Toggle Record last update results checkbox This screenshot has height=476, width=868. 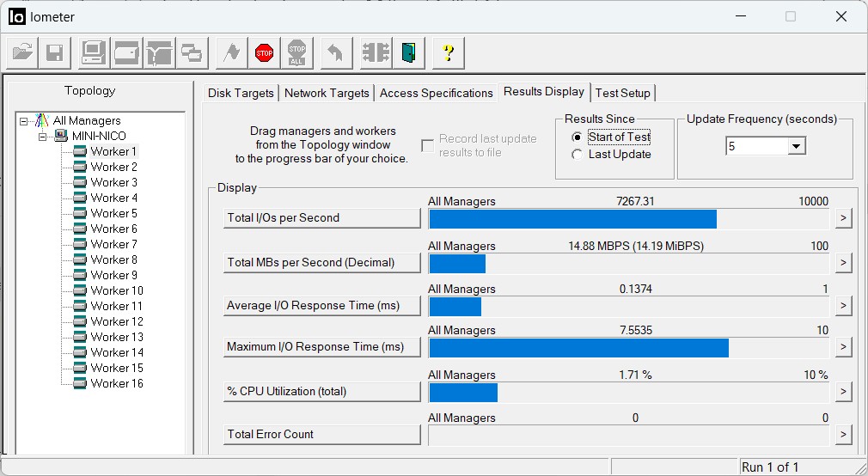coord(427,146)
